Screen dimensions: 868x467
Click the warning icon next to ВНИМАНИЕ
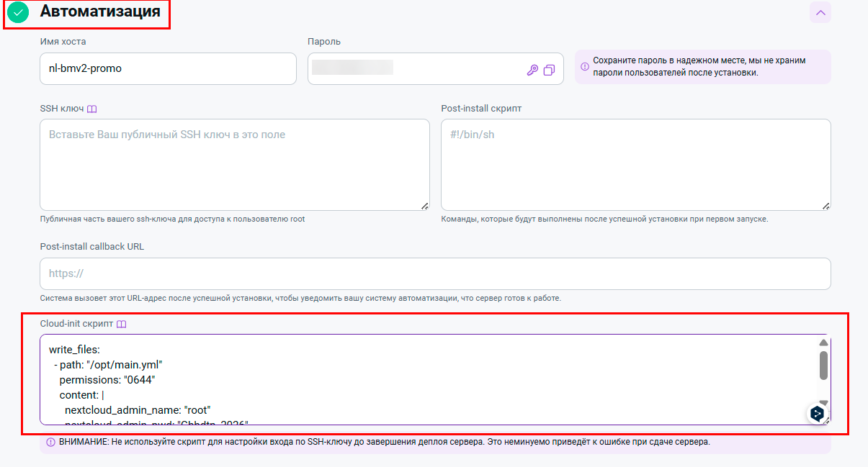(x=50, y=443)
